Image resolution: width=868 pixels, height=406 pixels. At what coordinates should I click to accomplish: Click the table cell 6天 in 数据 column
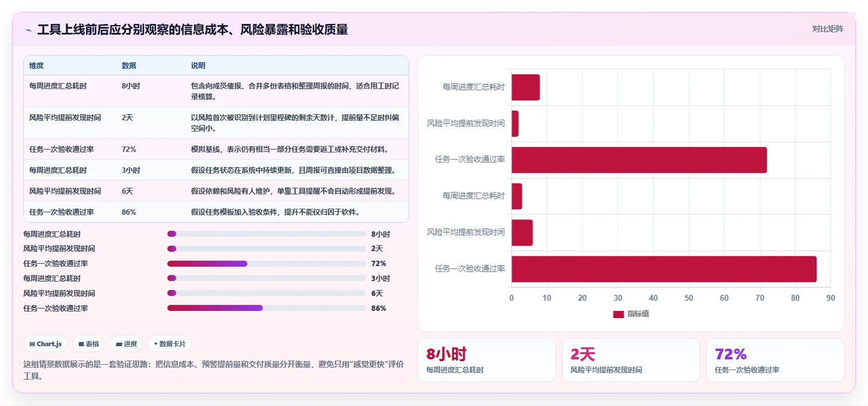point(127,191)
